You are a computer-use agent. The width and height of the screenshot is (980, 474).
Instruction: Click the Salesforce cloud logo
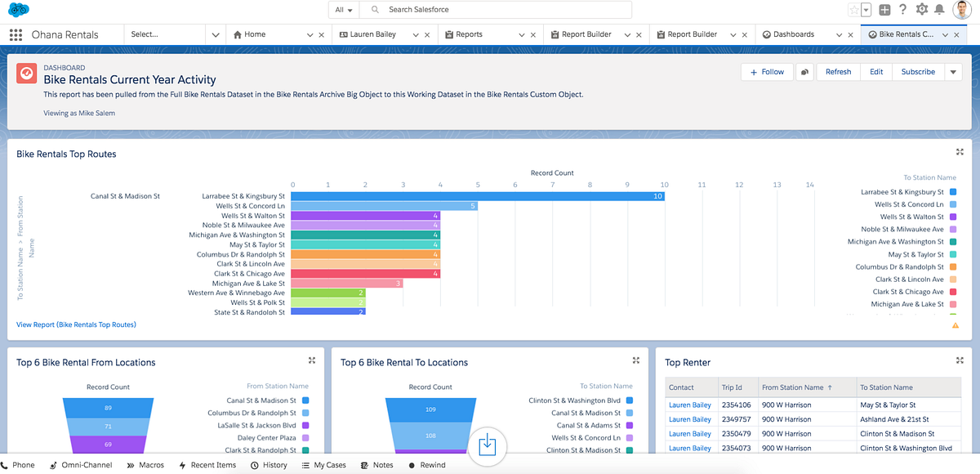[x=18, y=10]
